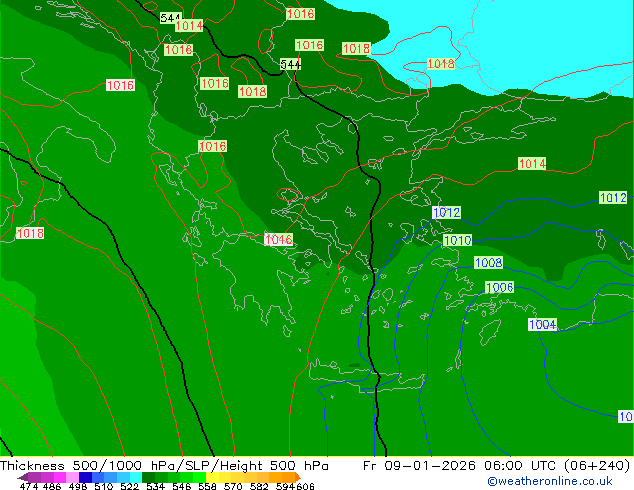This screenshot has width=634, height=490.
Task: Click the white-boxed red 1018 label near the west edge
Action: tap(30, 233)
